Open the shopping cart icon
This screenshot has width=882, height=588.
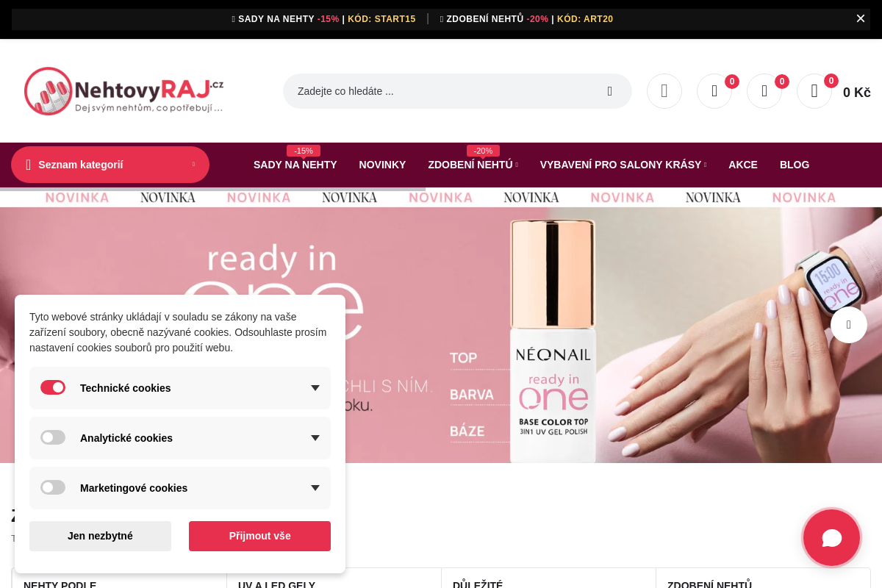click(x=814, y=91)
